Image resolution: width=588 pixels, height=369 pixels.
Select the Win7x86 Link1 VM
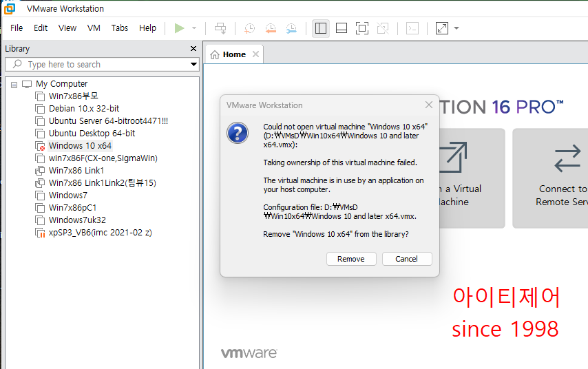(76, 170)
